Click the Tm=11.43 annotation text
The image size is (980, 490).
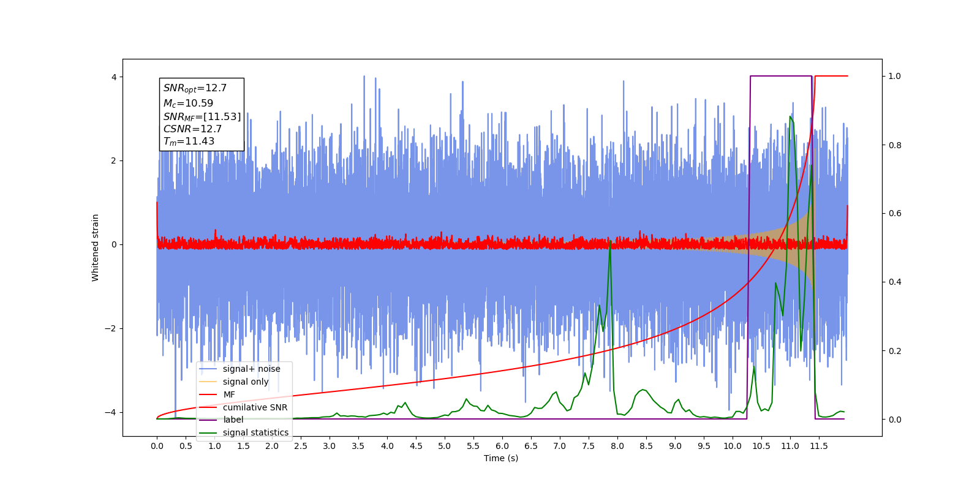(189, 141)
